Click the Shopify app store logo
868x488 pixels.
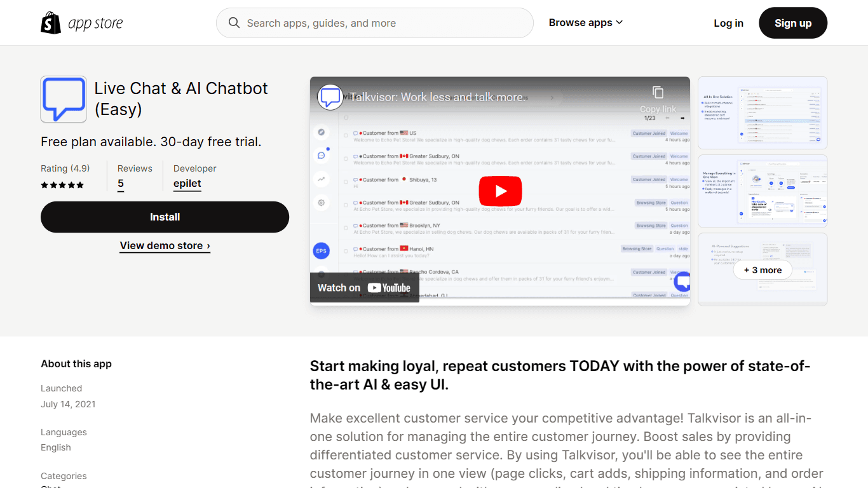tap(81, 23)
